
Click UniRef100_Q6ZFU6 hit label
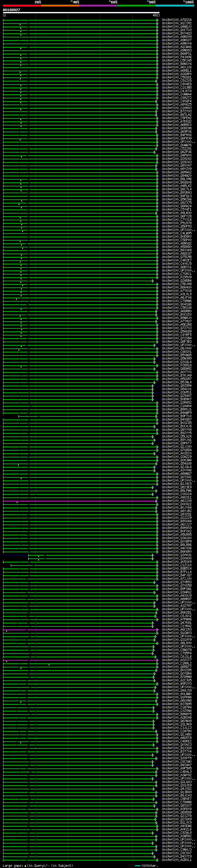click(x=177, y=152)
